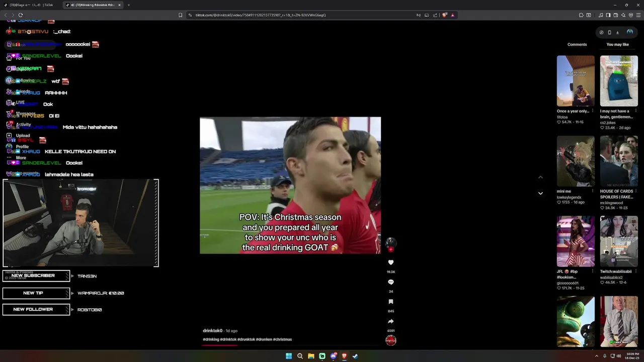Open 'Twitch:wabiisabii' video thumbnail

[619, 241]
